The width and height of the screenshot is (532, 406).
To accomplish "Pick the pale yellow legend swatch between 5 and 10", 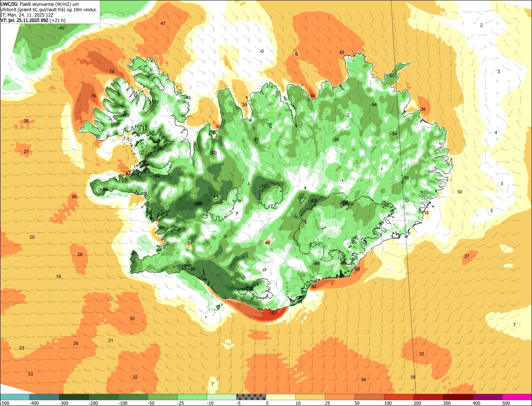I will [x=281, y=397].
